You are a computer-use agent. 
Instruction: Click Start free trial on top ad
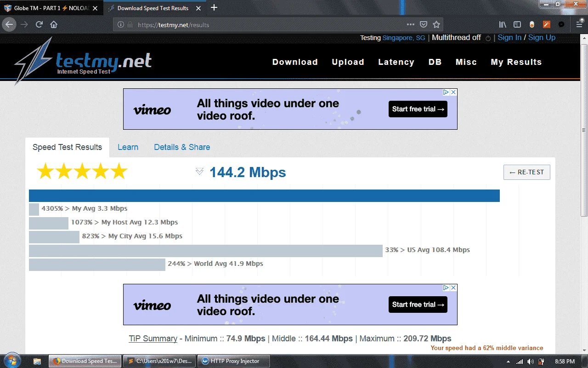418,109
